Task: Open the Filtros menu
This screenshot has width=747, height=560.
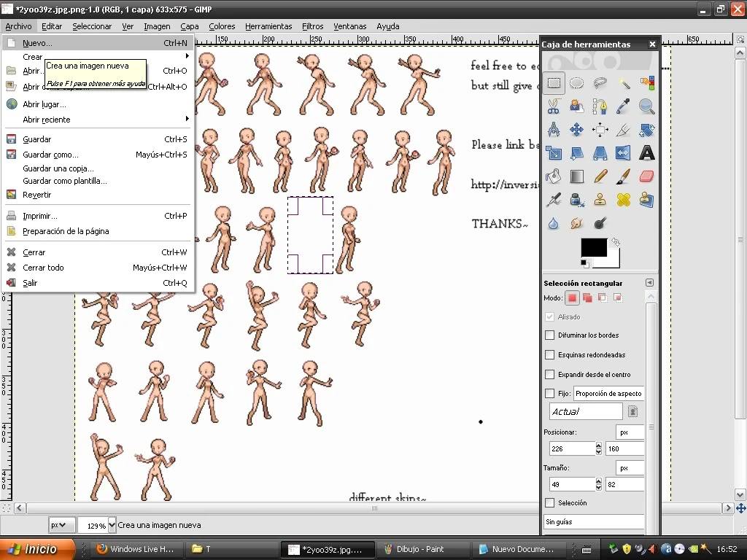Action: (x=312, y=26)
